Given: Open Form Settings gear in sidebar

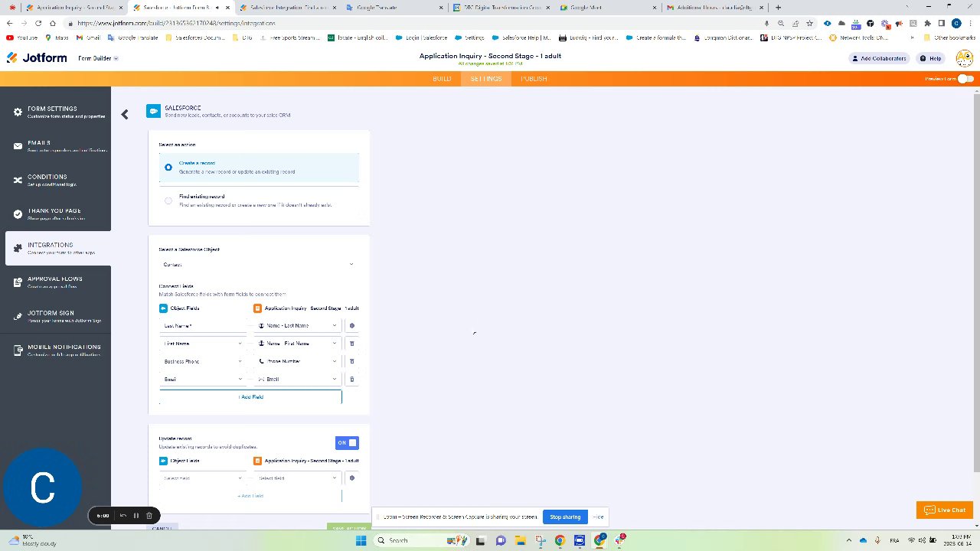Looking at the screenshot, I should (18, 112).
